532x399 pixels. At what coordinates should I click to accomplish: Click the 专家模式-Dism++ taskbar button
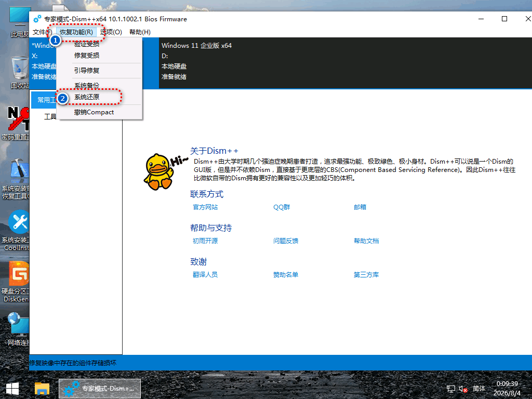(x=100, y=389)
